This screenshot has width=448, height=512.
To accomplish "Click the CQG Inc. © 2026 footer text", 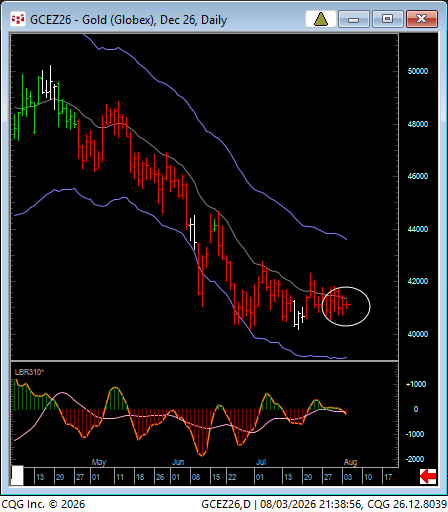I will tap(43, 504).
